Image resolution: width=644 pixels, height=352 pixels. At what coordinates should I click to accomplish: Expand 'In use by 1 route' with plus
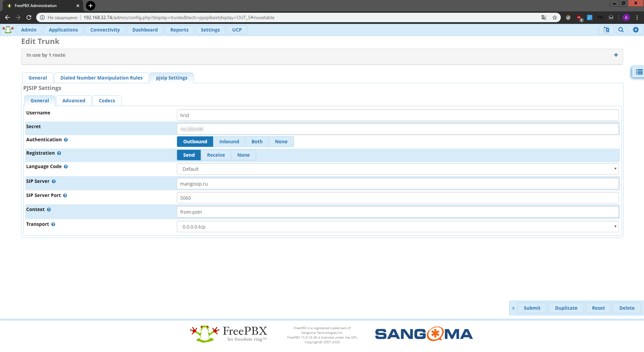click(616, 55)
